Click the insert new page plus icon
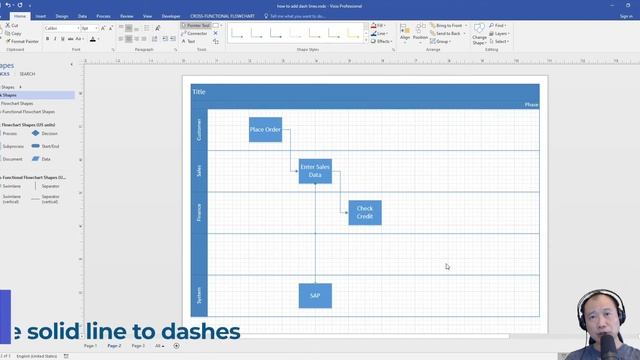 [x=176, y=346]
